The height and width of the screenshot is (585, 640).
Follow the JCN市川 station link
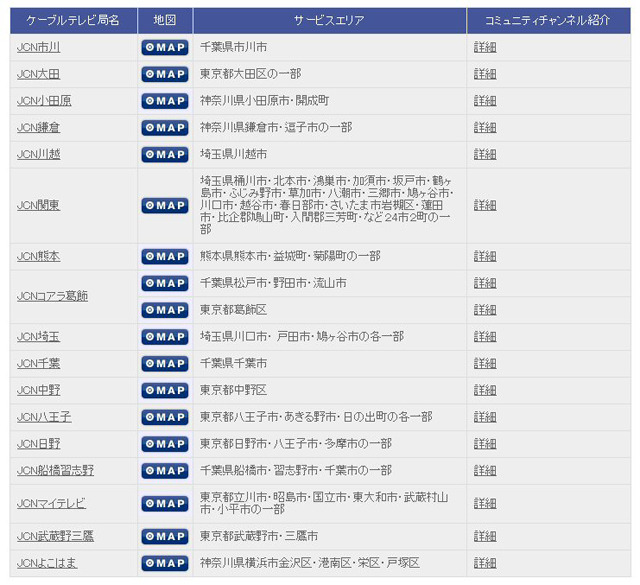point(38,47)
